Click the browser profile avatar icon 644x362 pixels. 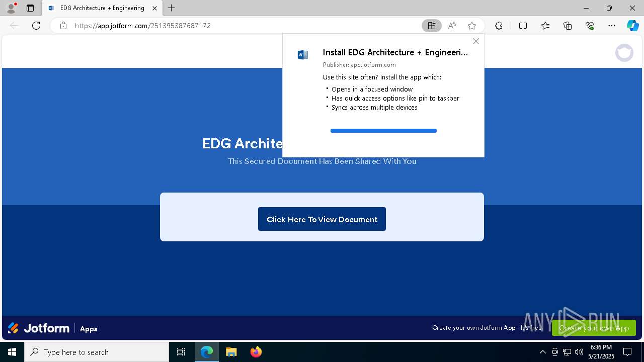(x=11, y=8)
